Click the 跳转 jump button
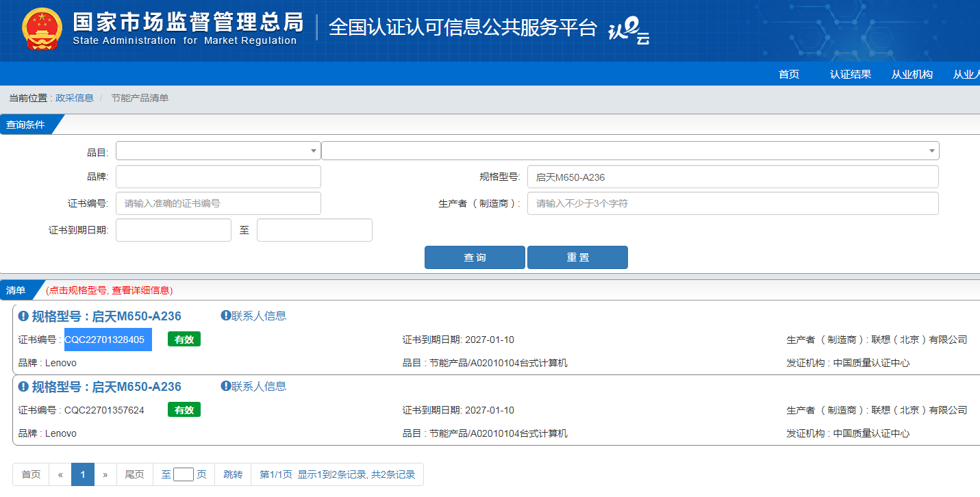Viewport: 980px width, 497px height. pyautogui.click(x=233, y=474)
